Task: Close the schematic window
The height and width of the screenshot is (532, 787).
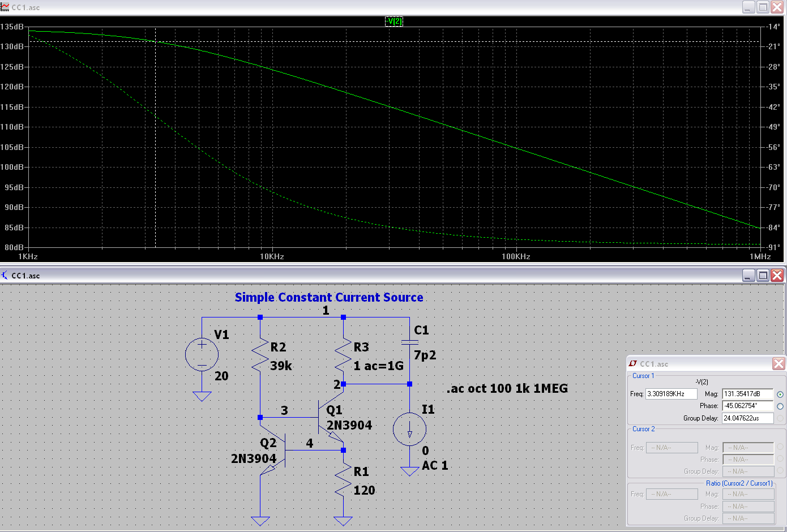Action: click(777, 275)
